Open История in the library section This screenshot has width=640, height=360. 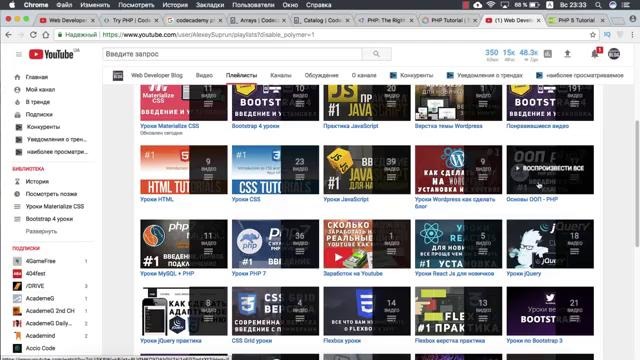click(x=37, y=181)
